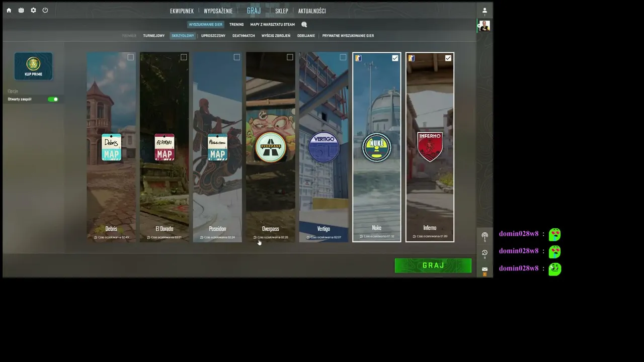Click Vertigo wait time 02:07
The image size is (644, 362).
[324, 237]
